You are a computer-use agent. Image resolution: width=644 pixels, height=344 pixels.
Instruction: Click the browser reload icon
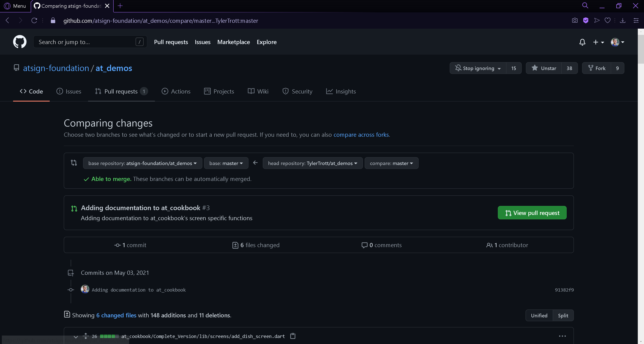pyautogui.click(x=34, y=20)
